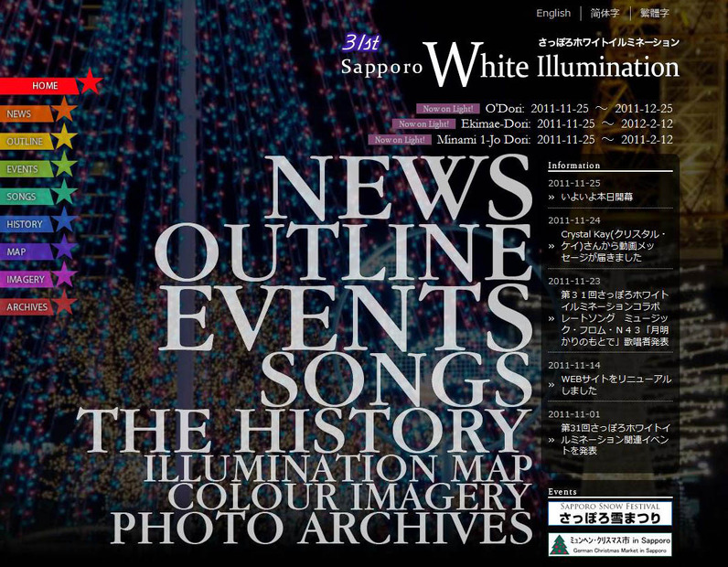Open PHOTO ARCHIVES heading link

click(321, 528)
